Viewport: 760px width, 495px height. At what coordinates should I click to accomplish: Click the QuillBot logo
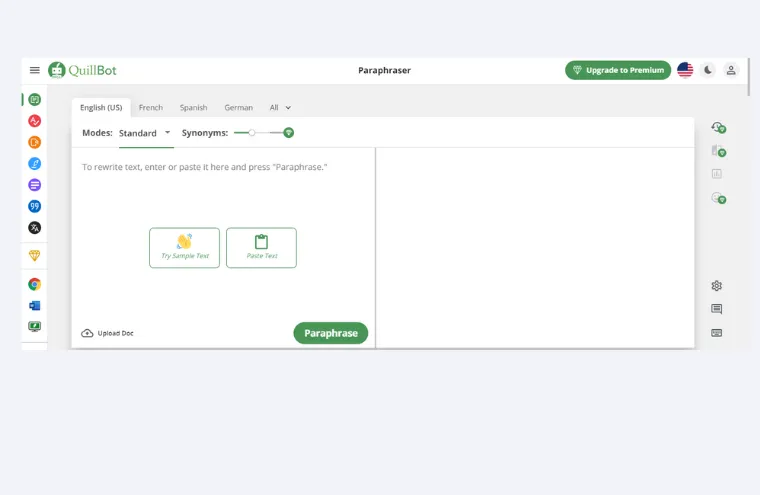pos(82,70)
